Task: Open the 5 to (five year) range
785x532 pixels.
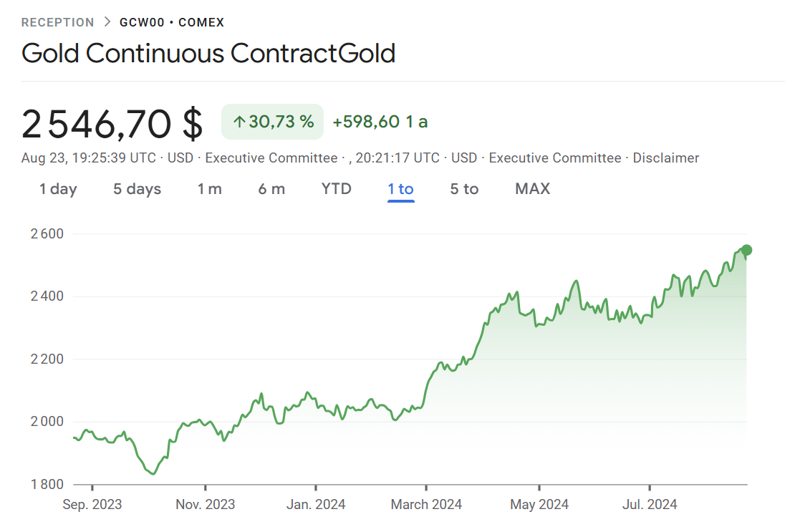Action: 464,189
